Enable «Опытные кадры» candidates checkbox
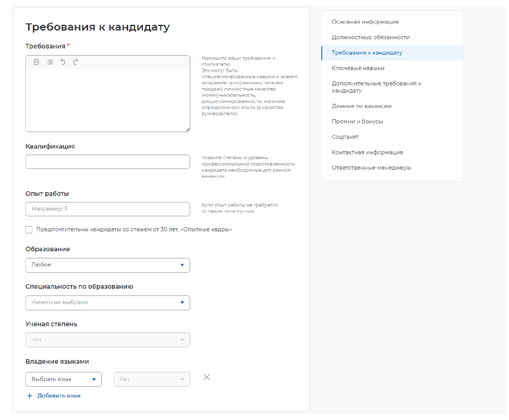The width and height of the screenshot is (509, 420). point(29,230)
